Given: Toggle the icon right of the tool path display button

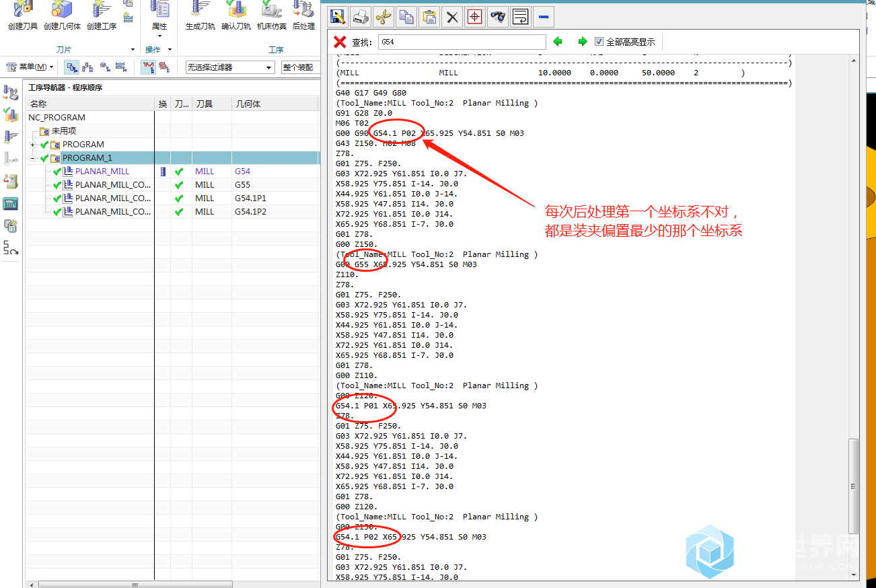Looking at the screenshot, I should click(x=163, y=67).
